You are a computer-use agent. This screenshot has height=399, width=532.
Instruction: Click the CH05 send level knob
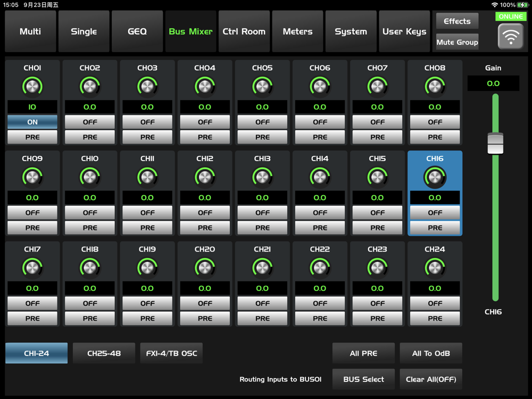click(x=262, y=87)
